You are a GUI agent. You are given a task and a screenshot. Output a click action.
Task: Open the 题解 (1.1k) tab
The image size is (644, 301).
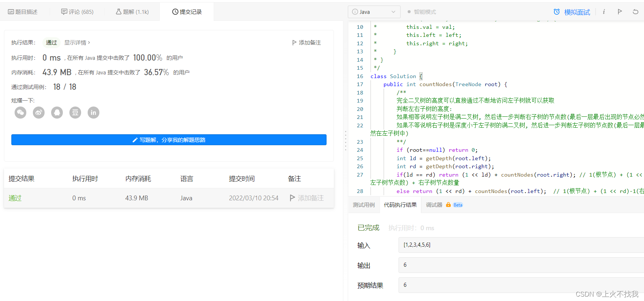click(132, 12)
